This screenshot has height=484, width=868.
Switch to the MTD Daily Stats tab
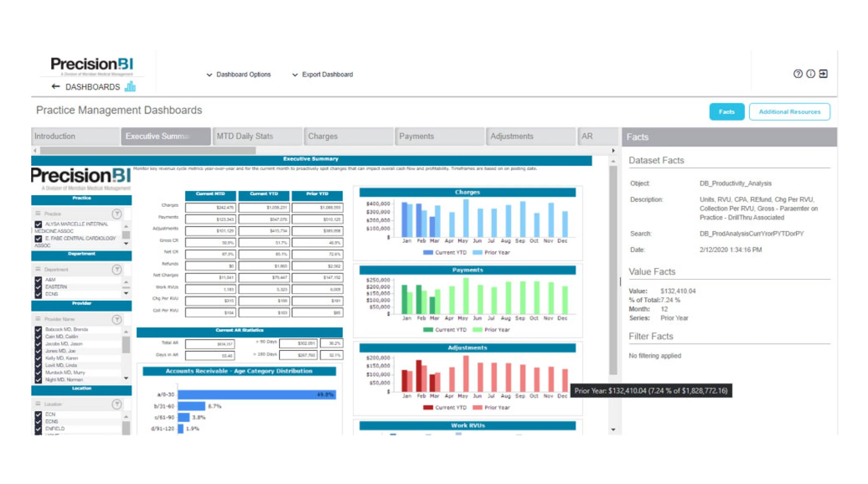pos(257,136)
